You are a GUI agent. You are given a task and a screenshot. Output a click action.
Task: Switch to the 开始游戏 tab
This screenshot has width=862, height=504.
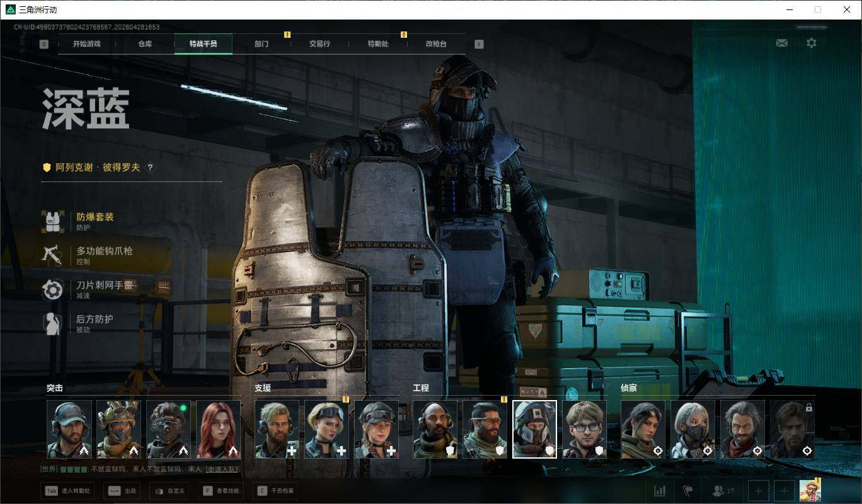click(x=86, y=44)
